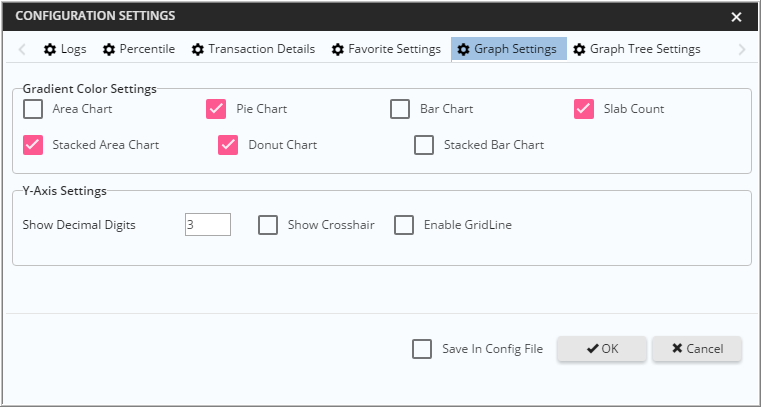The image size is (761, 407).
Task: Check the Enable GridLine option
Action: pyautogui.click(x=404, y=225)
